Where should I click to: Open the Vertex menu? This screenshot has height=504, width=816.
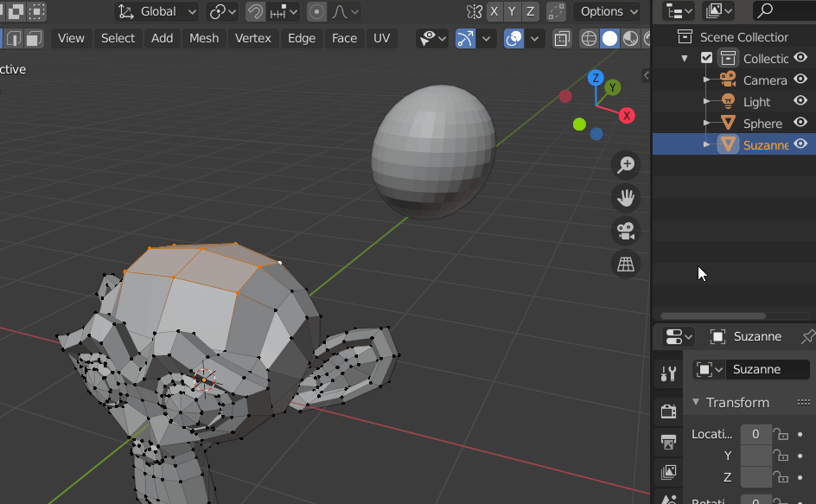(253, 38)
